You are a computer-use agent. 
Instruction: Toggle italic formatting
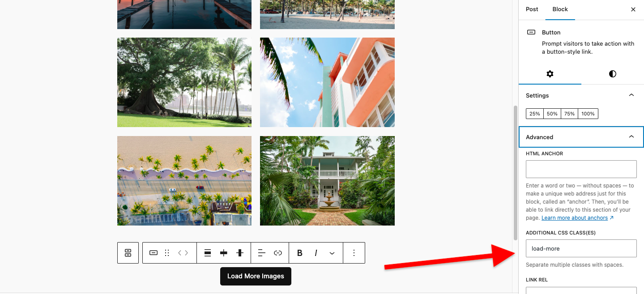(316, 253)
